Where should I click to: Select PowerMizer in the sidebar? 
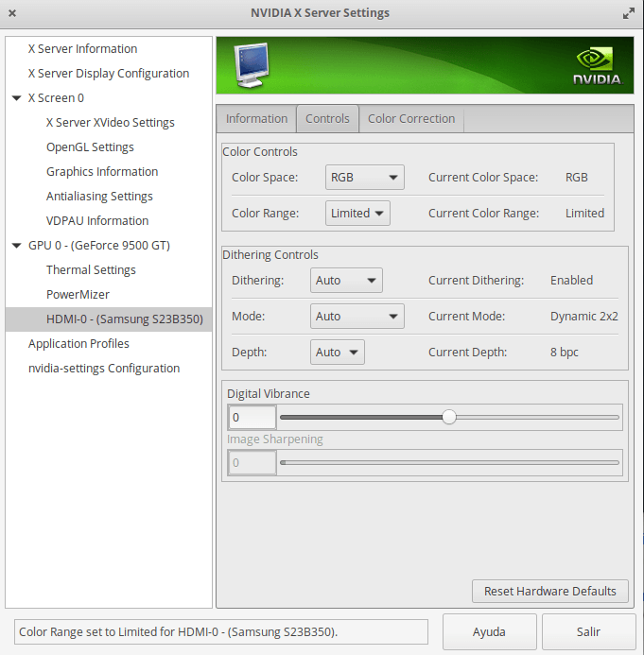78,295
